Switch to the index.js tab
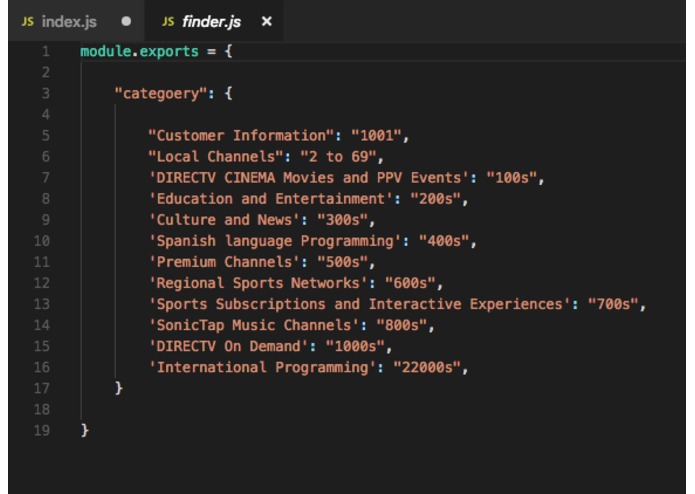The height and width of the screenshot is (494, 695). [x=76, y=21]
